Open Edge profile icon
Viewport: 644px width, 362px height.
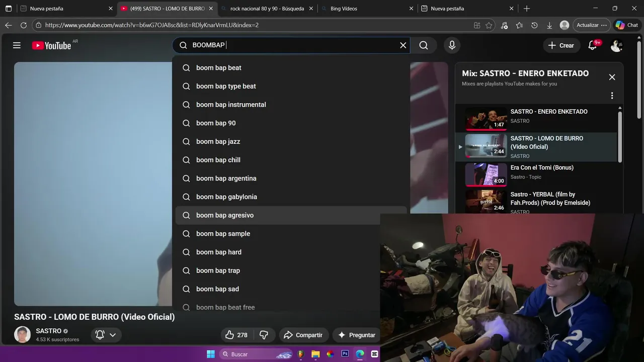[565, 25]
